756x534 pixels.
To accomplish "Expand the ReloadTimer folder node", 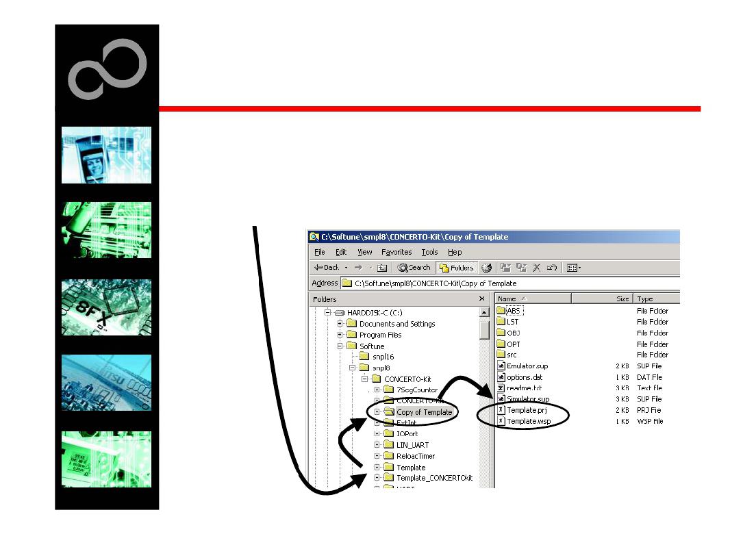I will (x=377, y=456).
